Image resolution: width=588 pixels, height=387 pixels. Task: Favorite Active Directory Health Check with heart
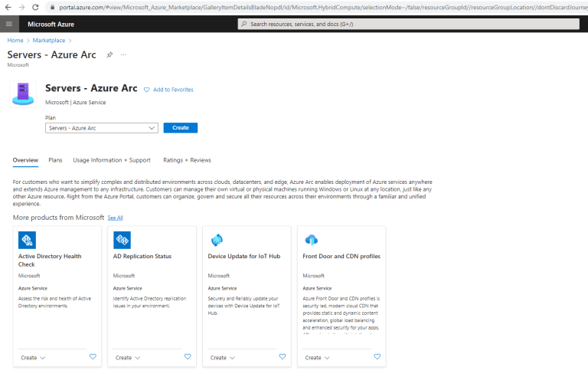point(93,356)
